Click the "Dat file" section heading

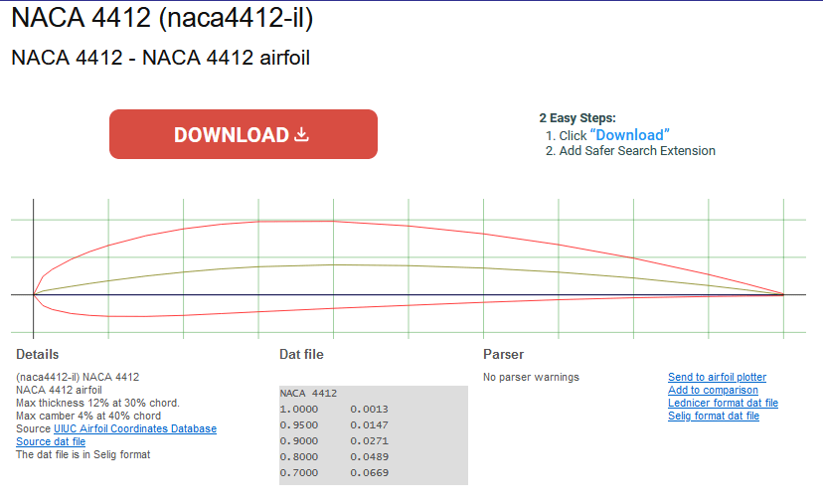coord(301,355)
